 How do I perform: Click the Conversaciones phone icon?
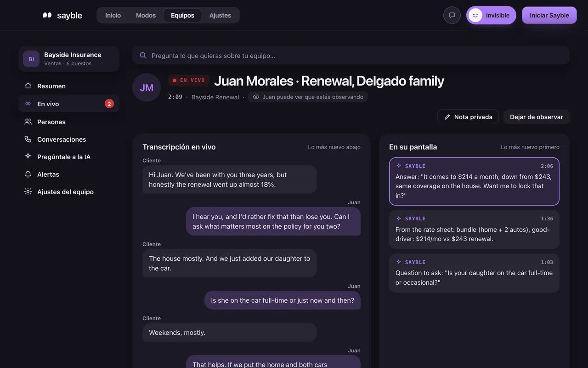click(28, 139)
